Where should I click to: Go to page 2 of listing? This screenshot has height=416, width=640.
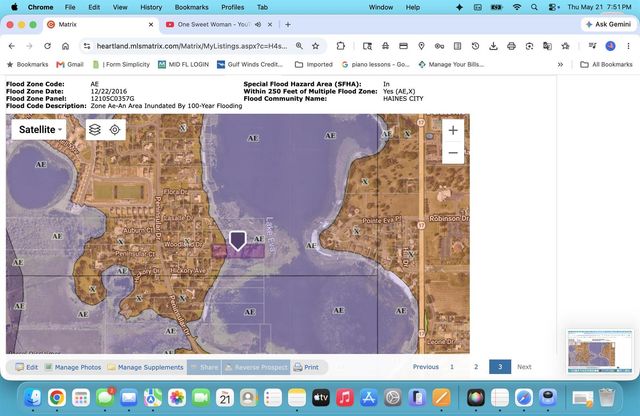[476, 367]
